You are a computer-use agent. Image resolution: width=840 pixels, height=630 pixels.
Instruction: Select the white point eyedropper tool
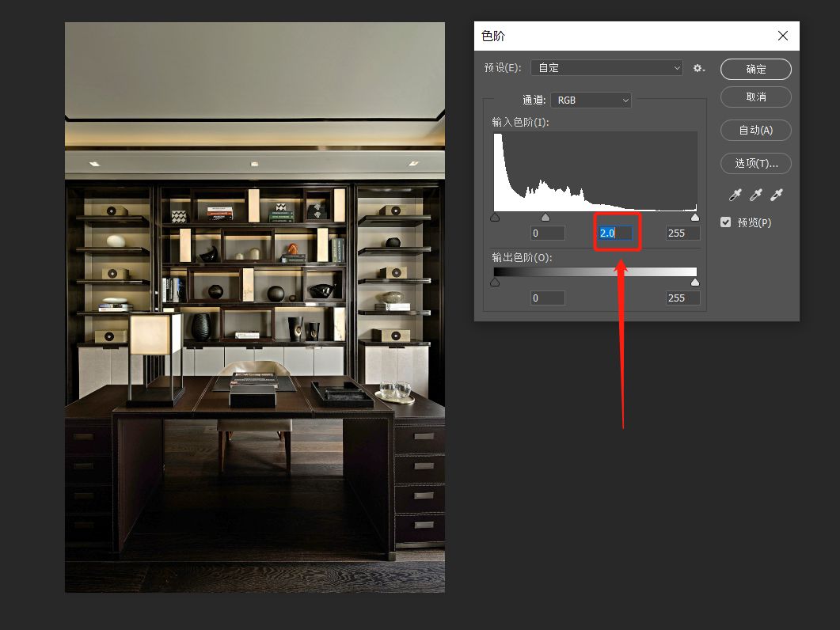tap(777, 194)
